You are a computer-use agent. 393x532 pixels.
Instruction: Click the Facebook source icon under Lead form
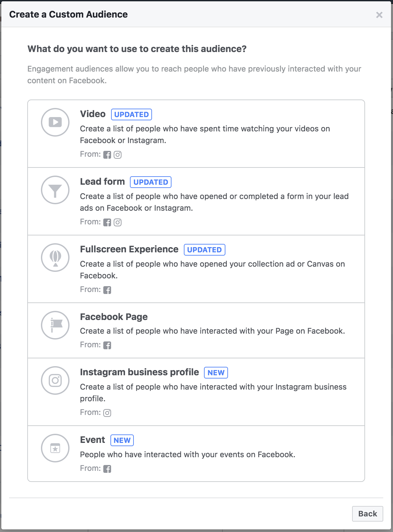pos(107,222)
